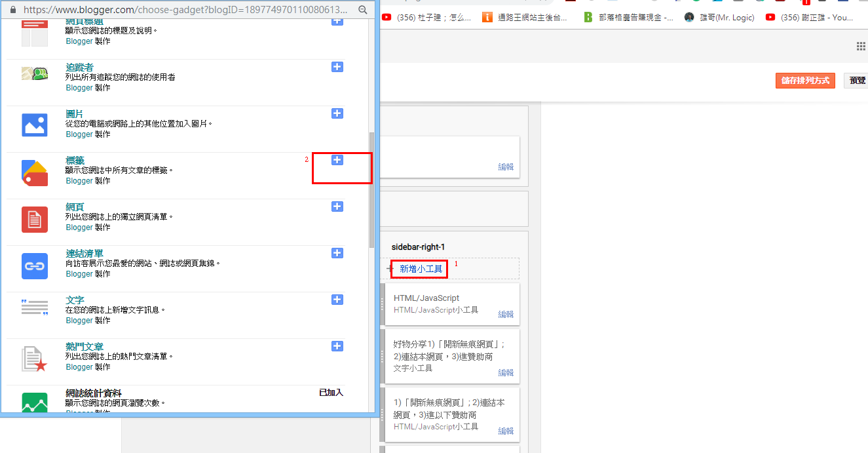Viewport: 868px width, 453px height.
Task: Click the 文字 gadget title link
Action: click(75, 300)
